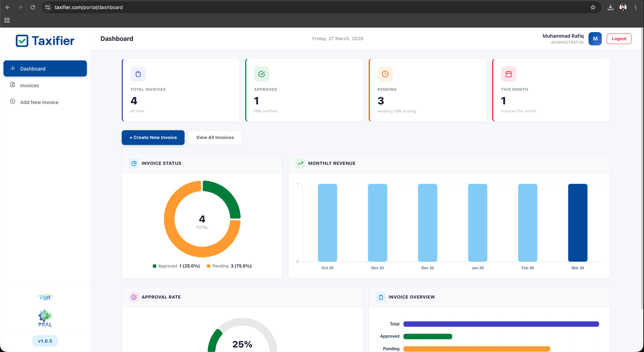Click the Total Invoices clipboard icon

[x=138, y=74]
